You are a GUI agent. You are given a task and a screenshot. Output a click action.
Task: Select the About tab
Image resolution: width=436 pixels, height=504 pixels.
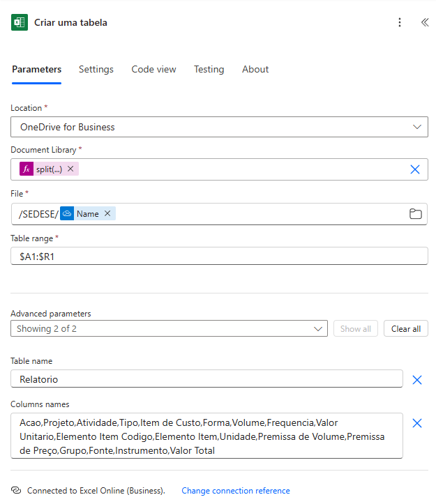[255, 70]
